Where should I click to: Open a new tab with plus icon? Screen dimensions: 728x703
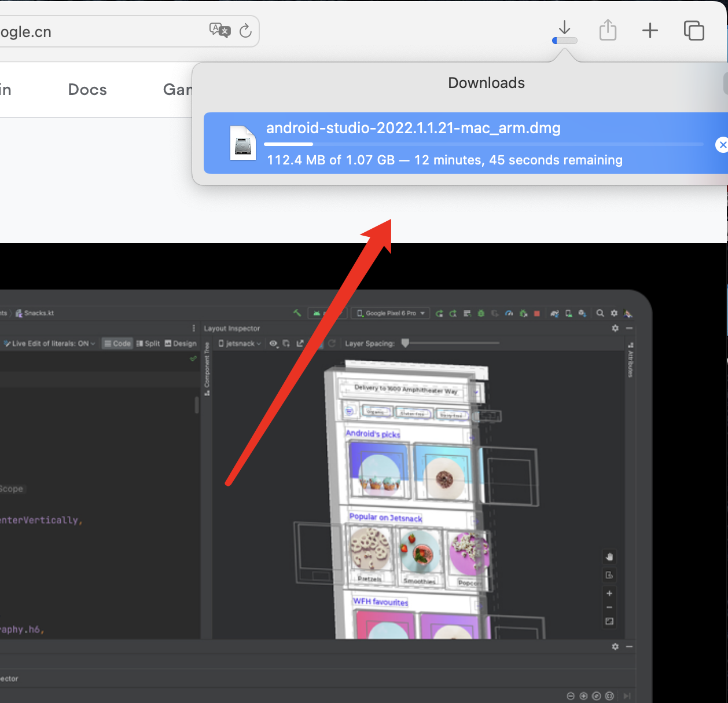pos(650,31)
